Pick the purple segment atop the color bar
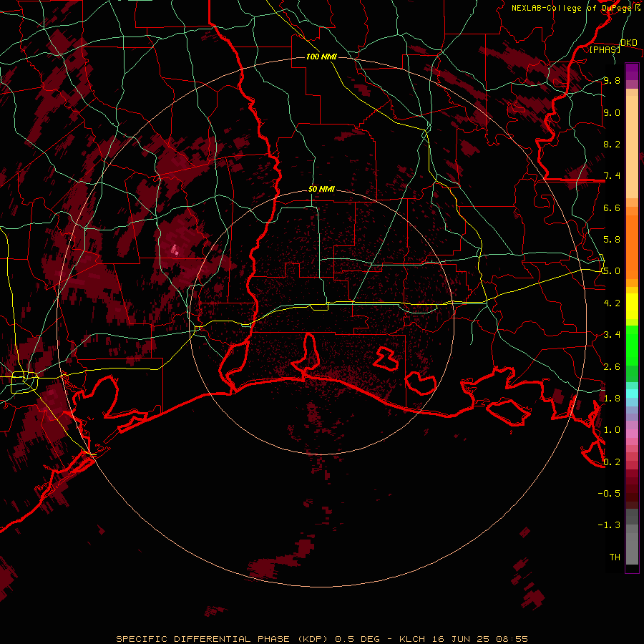The width and height of the screenshot is (644, 644). click(632, 72)
